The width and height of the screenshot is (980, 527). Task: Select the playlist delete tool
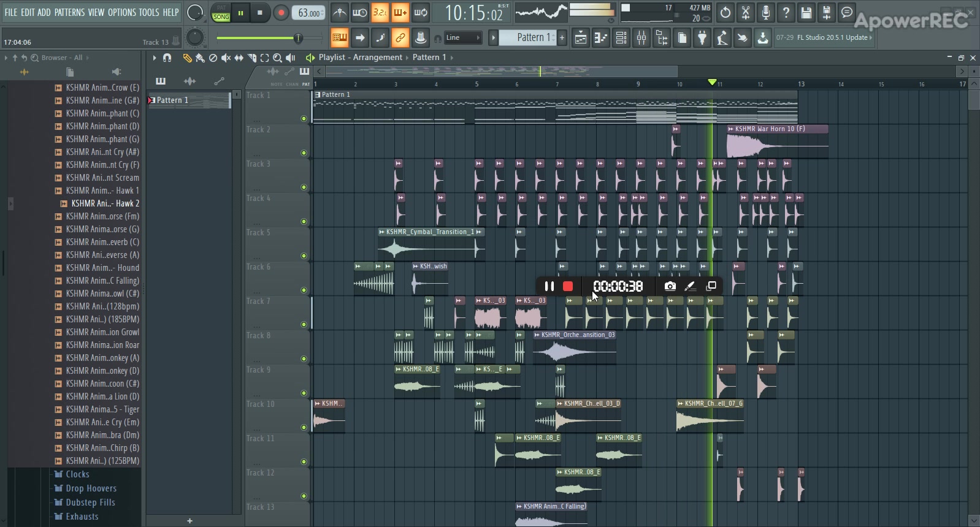213,58
